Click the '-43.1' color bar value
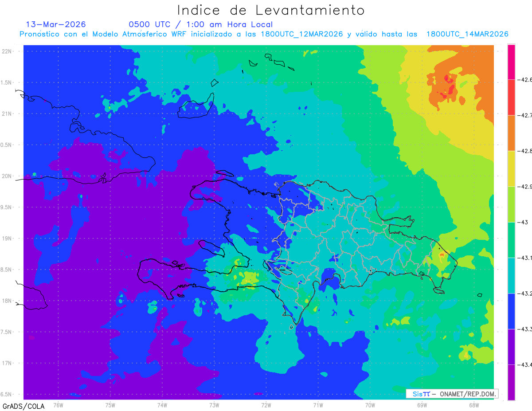The height and width of the screenshot is (411, 532). pyautogui.click(x=525, y=258)
